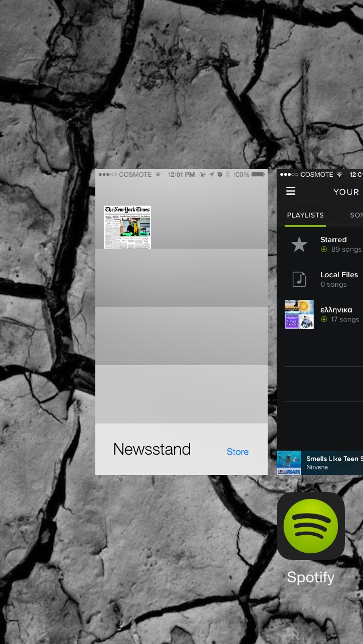The height and width of the screenshot is (644, 363).
Task: Tap the 0 songs label under Local Files
Action: (334, 284)
